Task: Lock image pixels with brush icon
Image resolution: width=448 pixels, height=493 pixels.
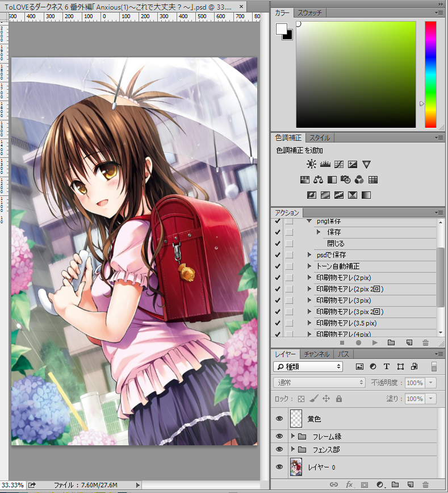Action: (x=314, y=399)
